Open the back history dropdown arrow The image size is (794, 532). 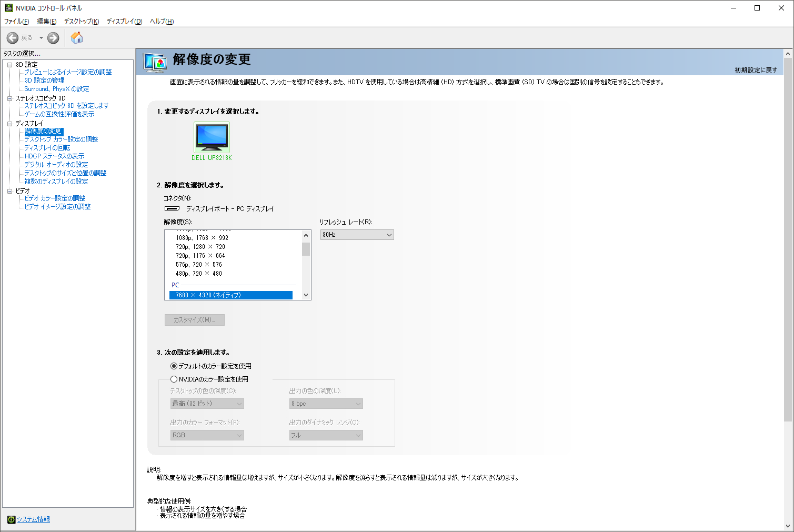click(41, 38)
